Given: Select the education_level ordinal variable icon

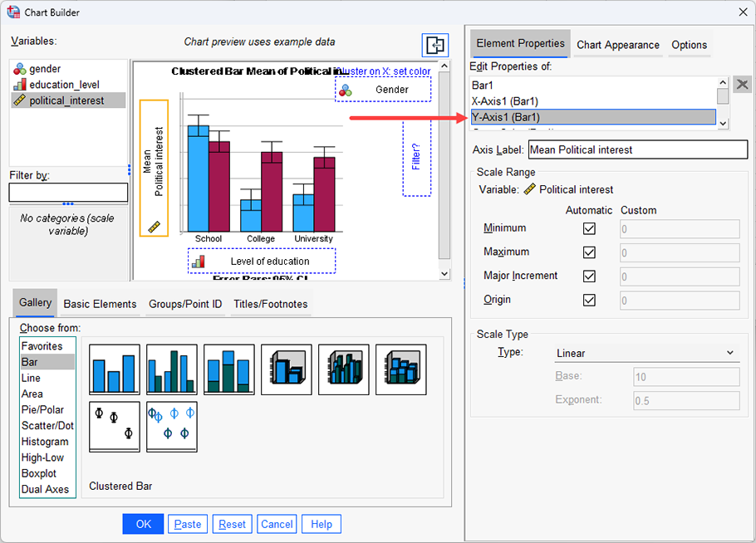Looking at the screenshot, I should coord(20,85).
